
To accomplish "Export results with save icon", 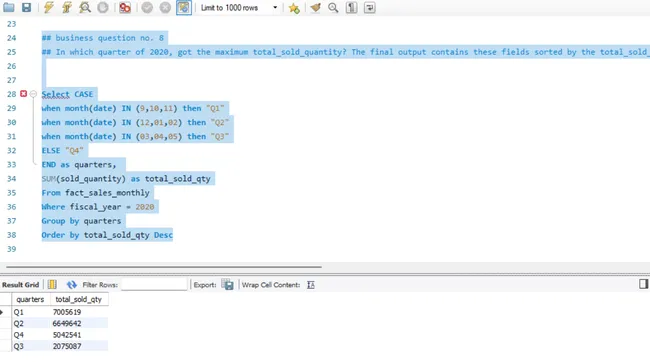I will 228,284.
